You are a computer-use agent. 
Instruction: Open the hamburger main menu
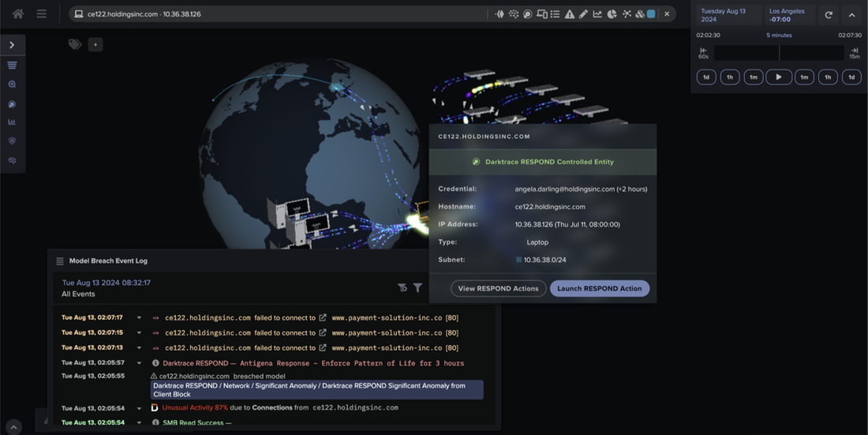click(41, 13)
